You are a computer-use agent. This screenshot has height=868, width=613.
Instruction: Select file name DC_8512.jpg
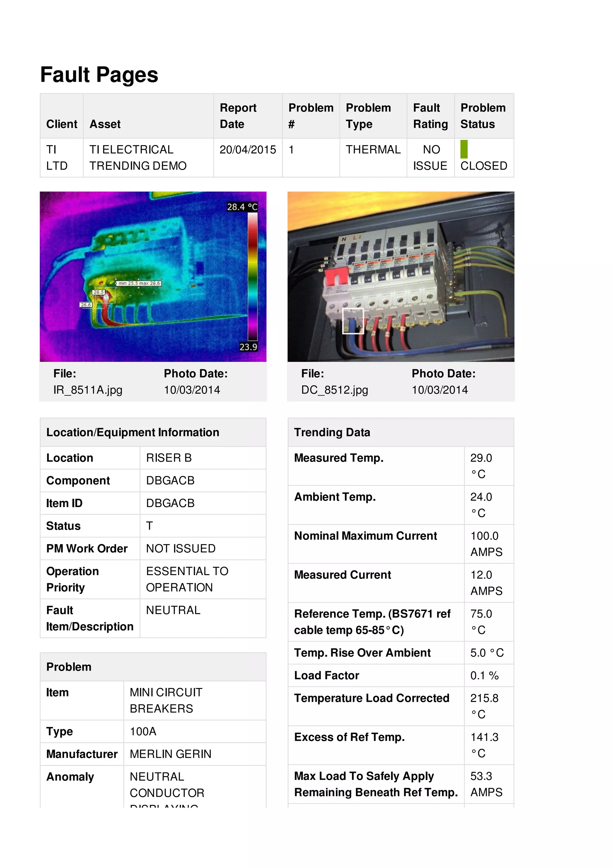[x=335, y=390]
